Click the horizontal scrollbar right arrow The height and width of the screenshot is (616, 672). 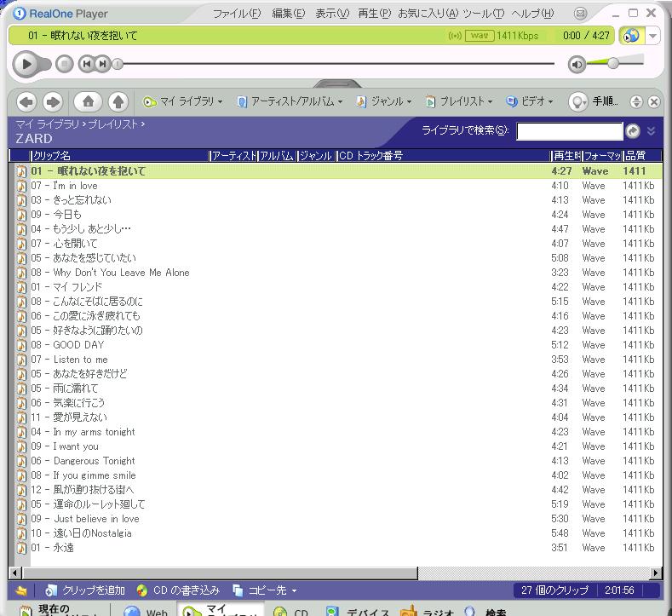655,573
